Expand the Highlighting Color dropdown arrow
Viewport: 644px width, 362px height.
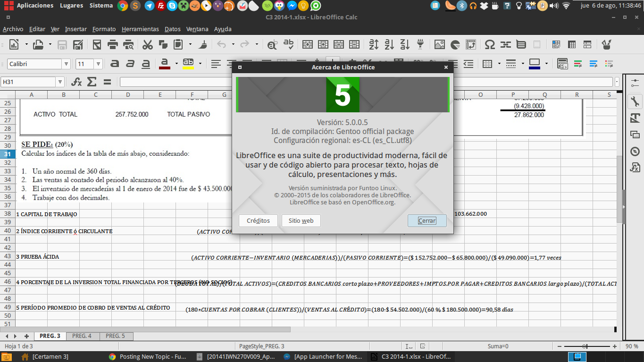[x=200, y=63]
